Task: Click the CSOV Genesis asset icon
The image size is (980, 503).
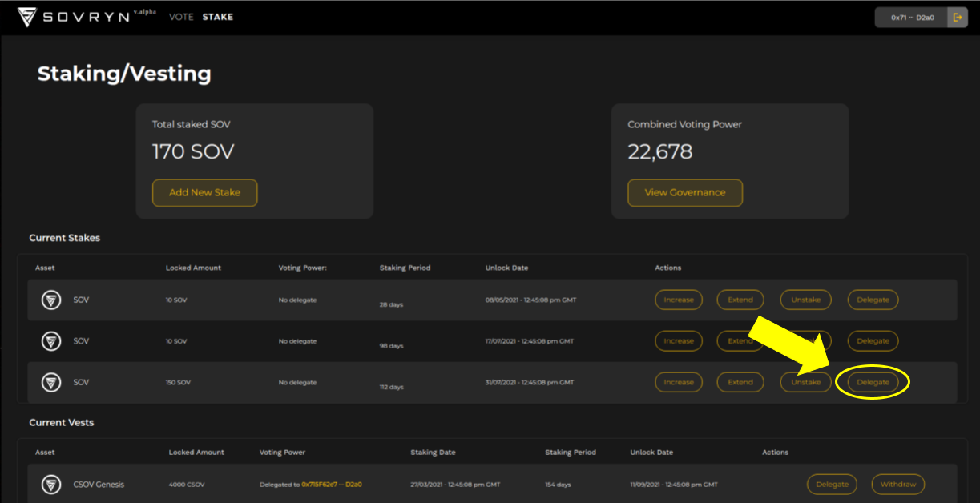Action: (x=51, y=485)
